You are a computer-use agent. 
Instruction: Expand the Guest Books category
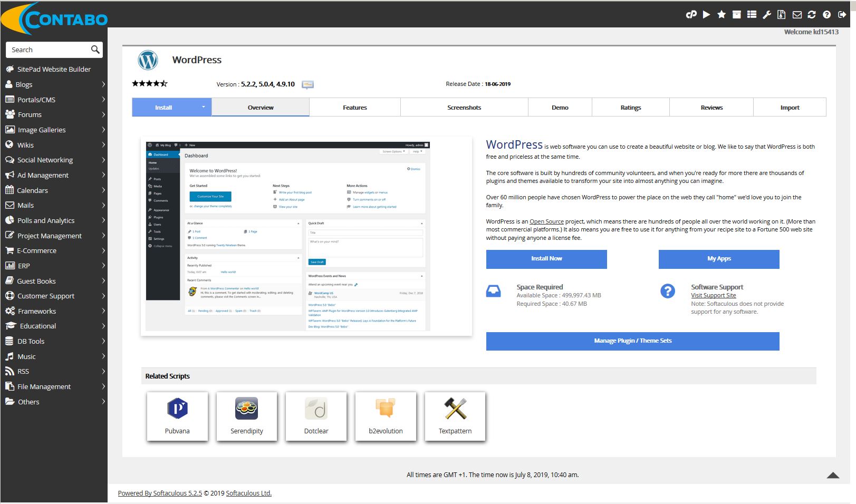(x=54, y=281)
